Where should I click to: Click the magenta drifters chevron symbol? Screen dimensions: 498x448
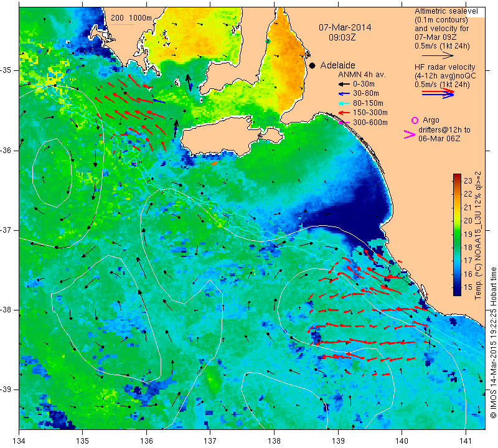pos(409,134)
